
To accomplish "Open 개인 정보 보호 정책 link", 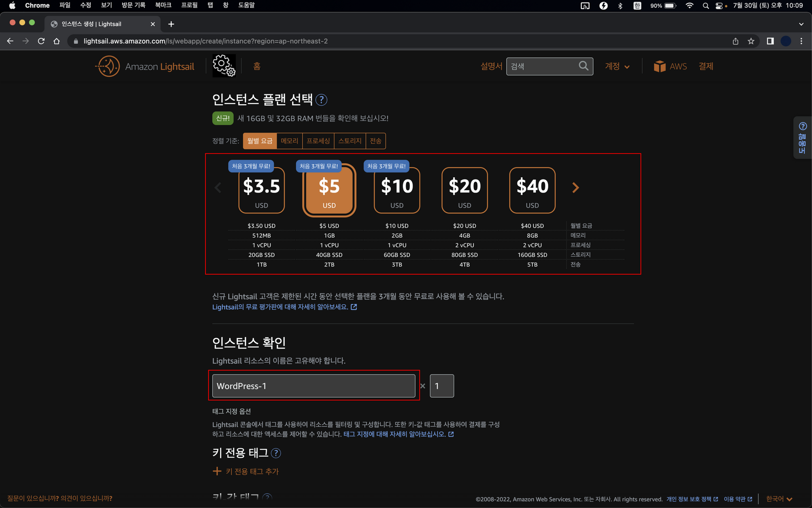I will click(x=692, y=499).
